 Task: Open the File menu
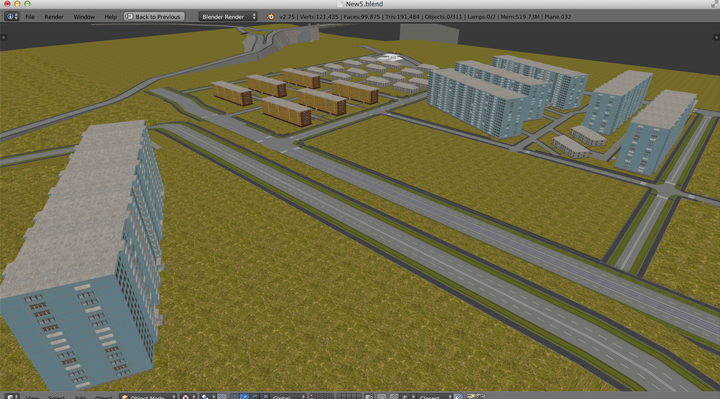pyautogui.click(x=30, y=17)
